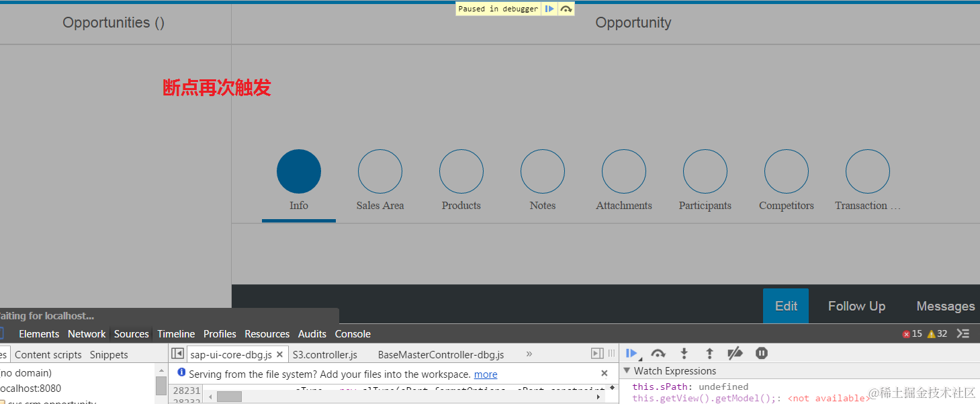Open the Resources panel
Screen dimensions: 980x404
coord(267,334)
